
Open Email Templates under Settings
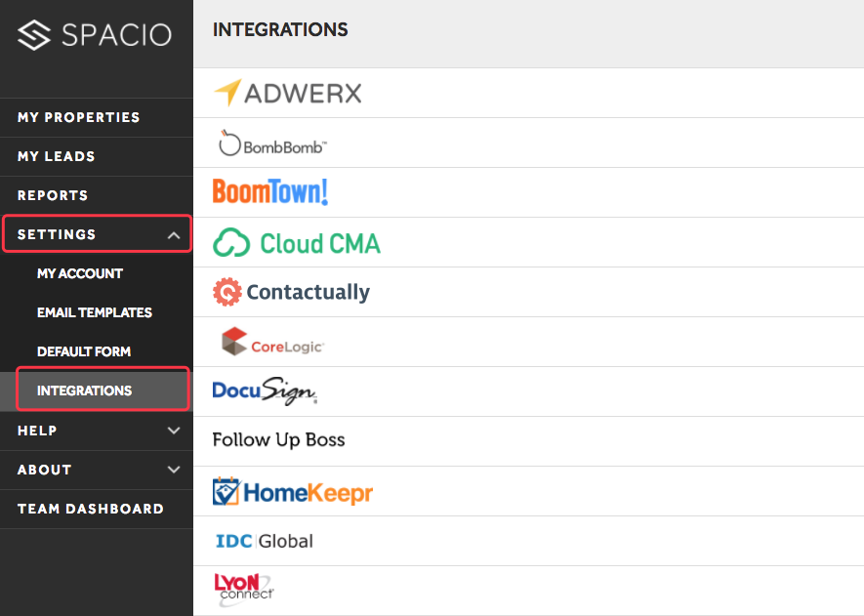[95, 312]
